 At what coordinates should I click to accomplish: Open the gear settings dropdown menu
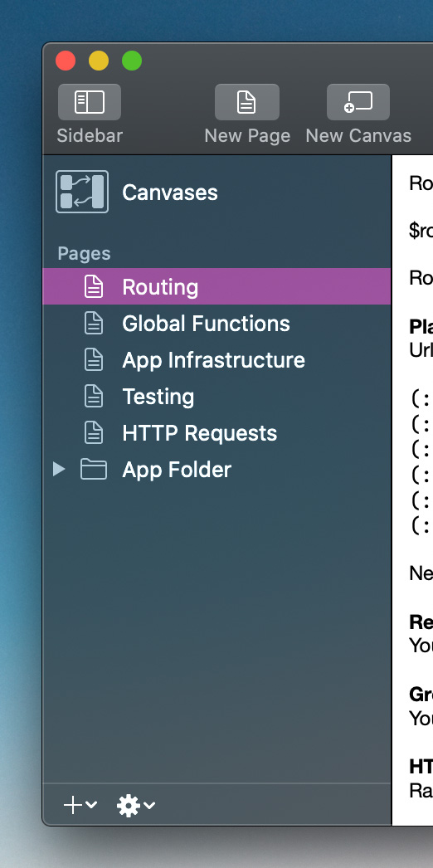pos(136,806)
